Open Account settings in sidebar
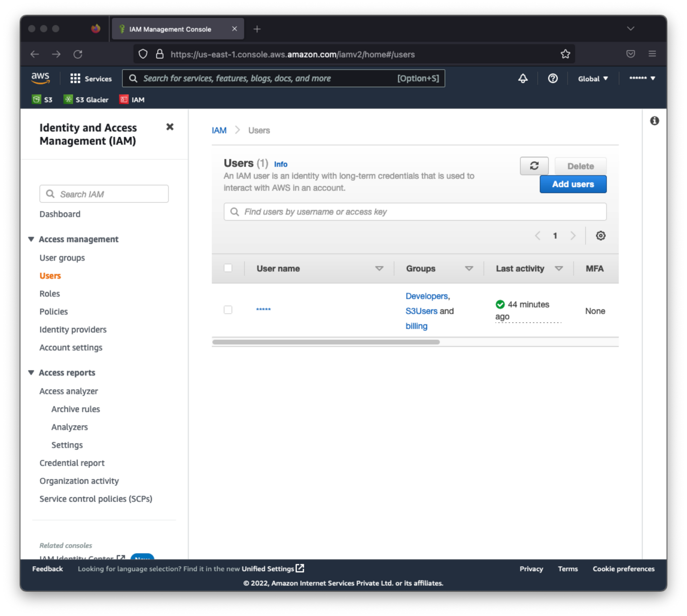The image size is (687, 616). pos(71,347)
